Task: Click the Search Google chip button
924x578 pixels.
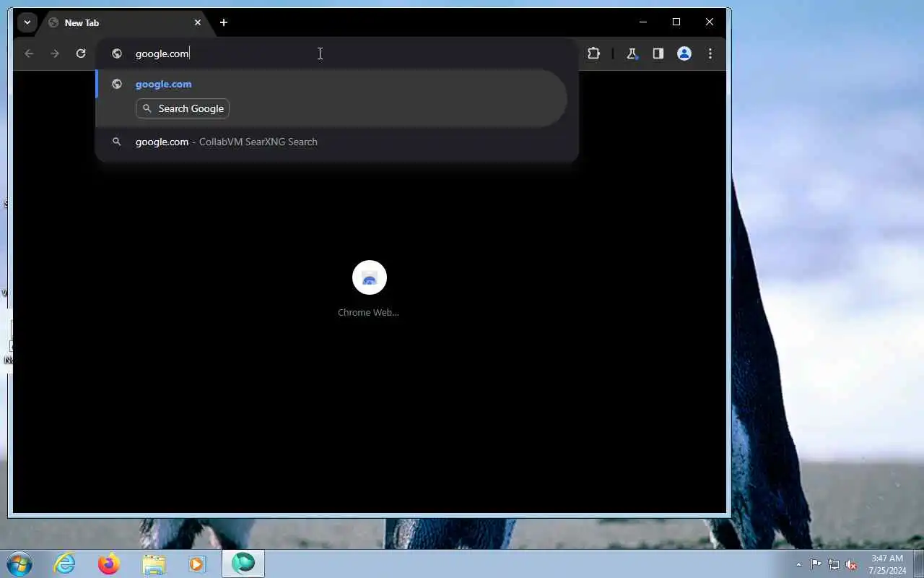Action: click(x=183, y=108)
